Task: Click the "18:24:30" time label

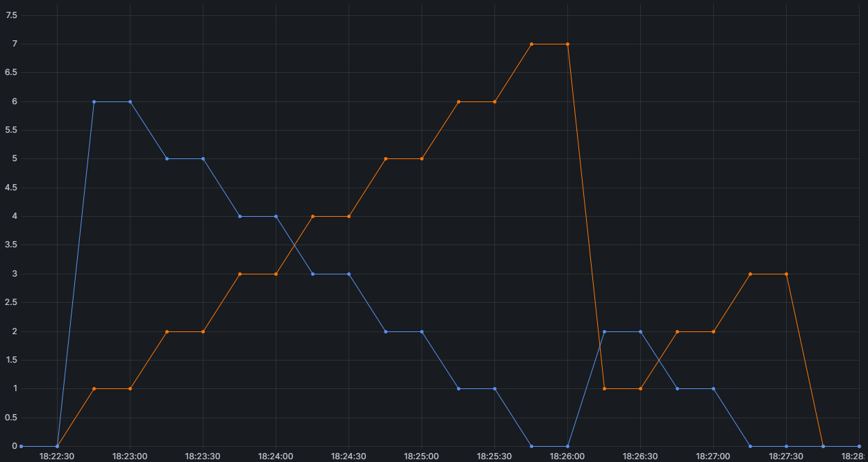Action: pyautogui.click(x=349, y=456)
